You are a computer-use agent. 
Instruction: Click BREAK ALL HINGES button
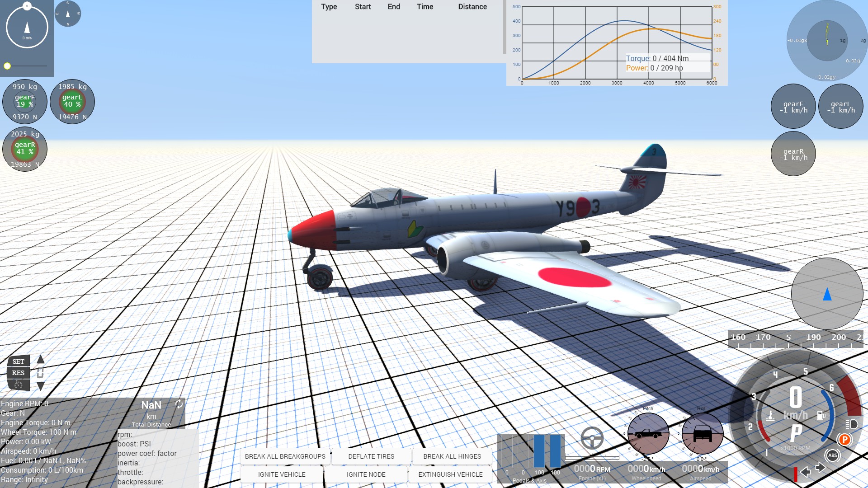pos(452,456)
